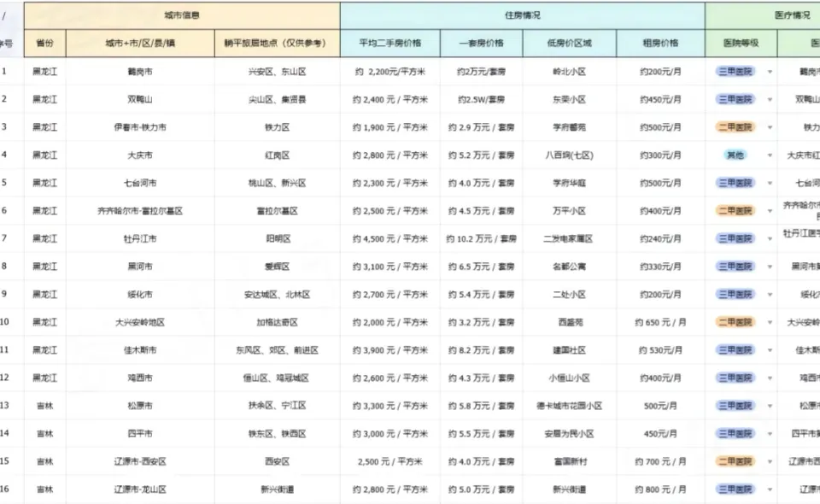Screen dimensions: 820x504
Task: Select row number 7
Action: click(7, 238)
